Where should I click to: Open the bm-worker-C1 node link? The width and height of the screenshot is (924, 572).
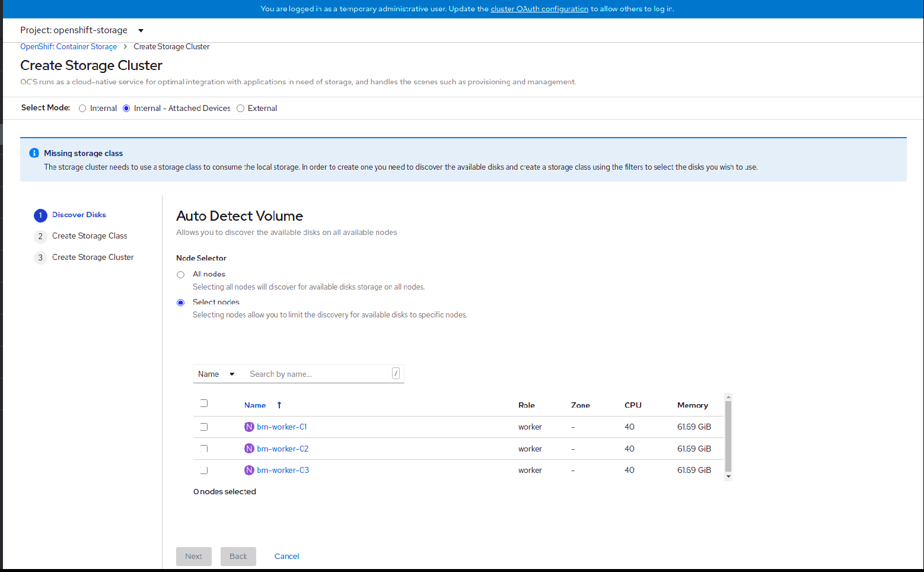pos(282,427)
